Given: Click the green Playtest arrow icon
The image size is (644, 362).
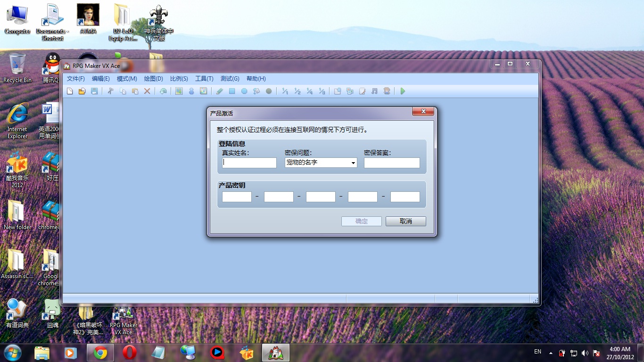Looking at the screenshot, I should (403, 91).
